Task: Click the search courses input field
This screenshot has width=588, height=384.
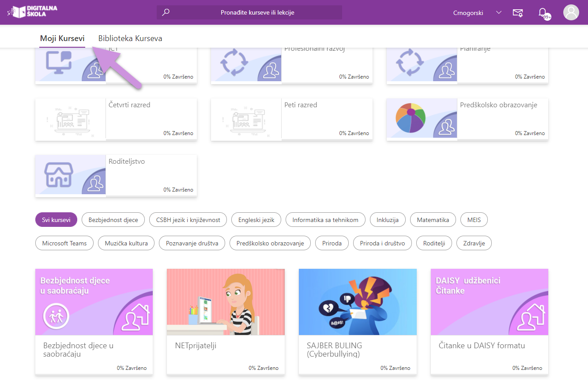Action: (x=249, y=12)
